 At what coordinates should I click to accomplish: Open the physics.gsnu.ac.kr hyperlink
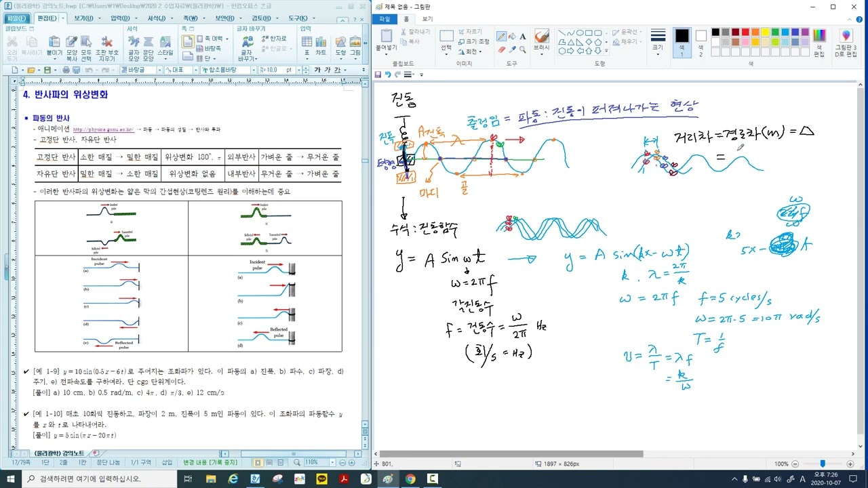pyautogui.click(x=103, y=129)
